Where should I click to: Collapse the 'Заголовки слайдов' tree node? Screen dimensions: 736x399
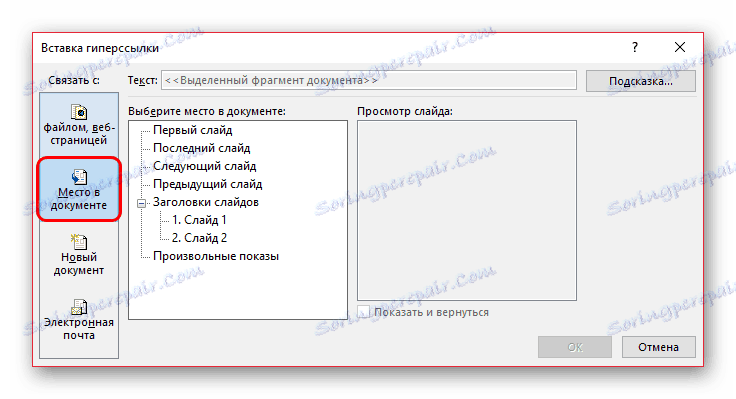pos(141,203)
